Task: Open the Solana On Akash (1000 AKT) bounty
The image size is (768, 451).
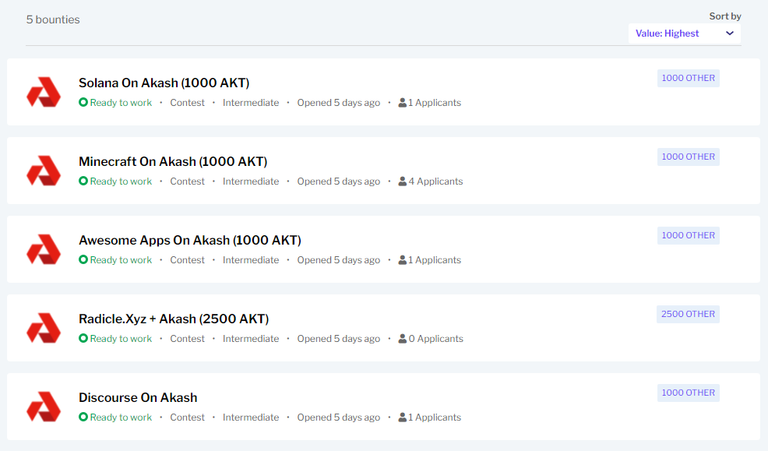Action: pyautogui.click(x=164, y=83)
